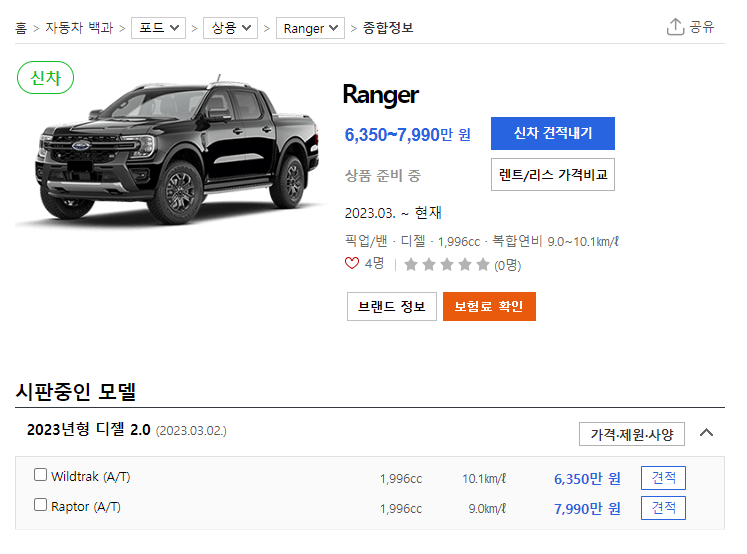Open 가격·제원·사양 details
Viewport: 747px width, 554px height.
tap(632, 434)
